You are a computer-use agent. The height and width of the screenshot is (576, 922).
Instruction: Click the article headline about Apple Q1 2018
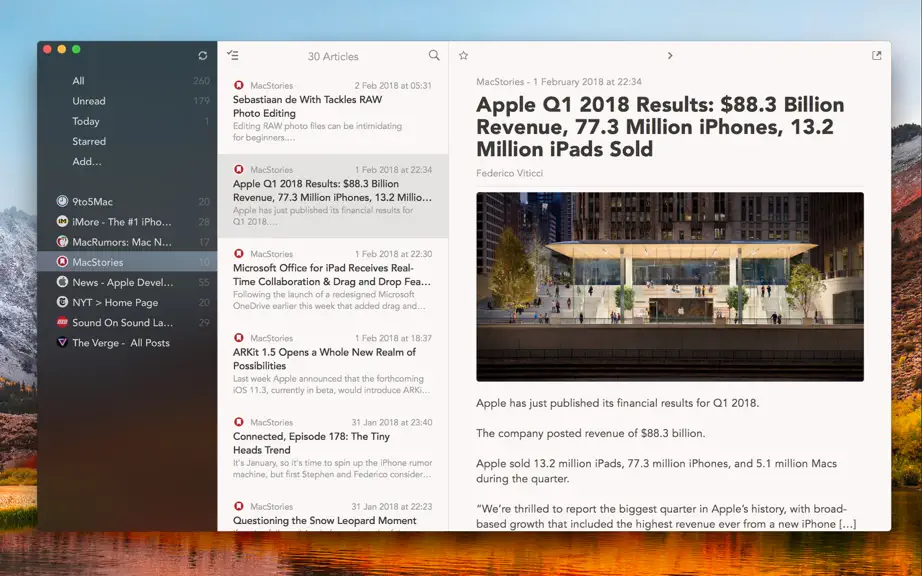pos(660,126)
